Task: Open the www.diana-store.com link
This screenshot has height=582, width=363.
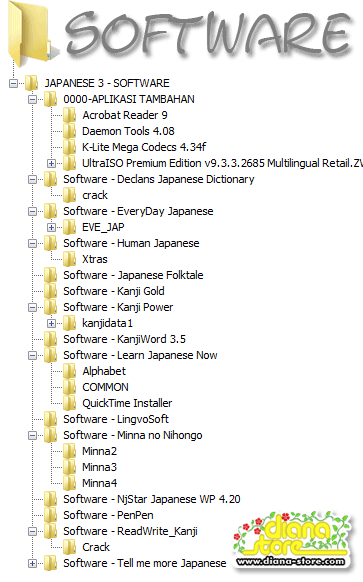Action: [291, 561]
